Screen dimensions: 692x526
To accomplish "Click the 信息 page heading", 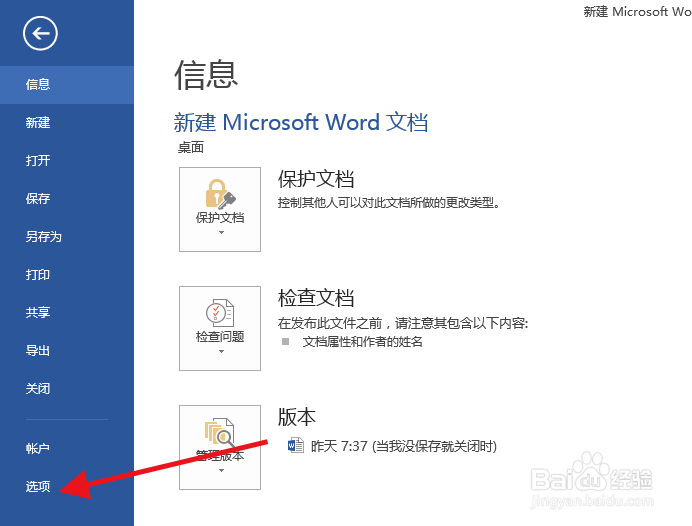I will [x=206, y=75].
